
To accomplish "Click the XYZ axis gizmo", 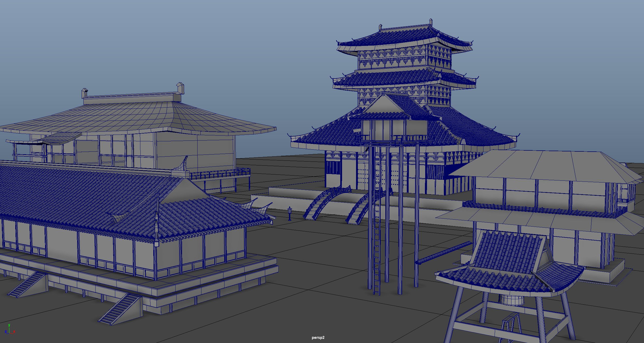I will 10,330.
